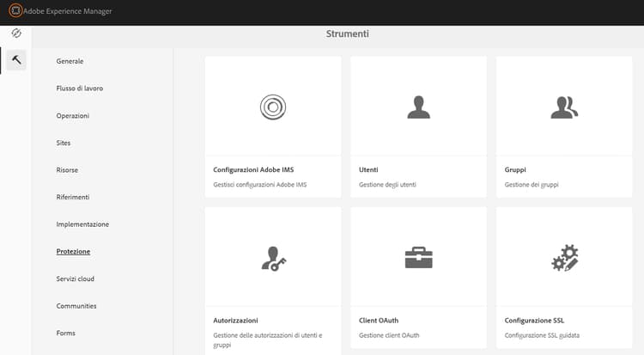Image resolution: width=644 pixels, height=355 pixels.
Task: Click the Protezione sidebar item
Action: click(73, 251)
